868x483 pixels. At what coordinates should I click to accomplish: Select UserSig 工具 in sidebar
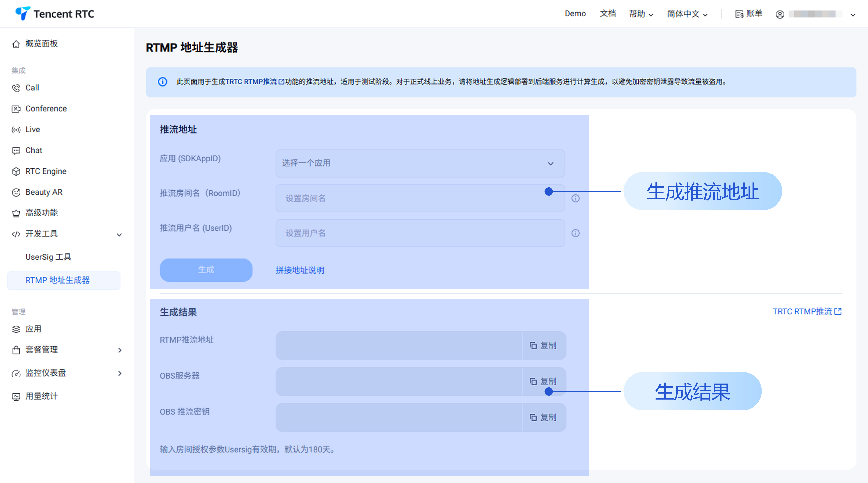tap(48, 257)
